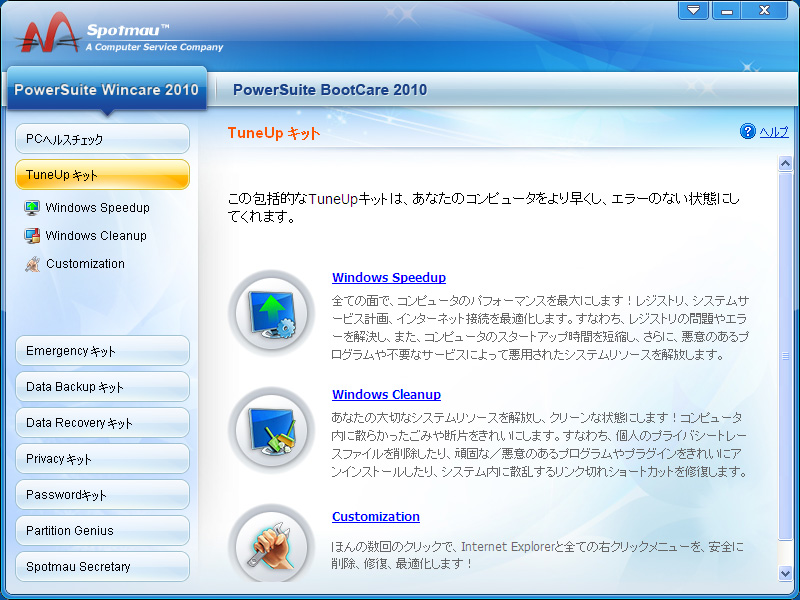Click the scrollbar down arrow
The image size is (800, 600).
pyautogui.click(x=785, y=573)
